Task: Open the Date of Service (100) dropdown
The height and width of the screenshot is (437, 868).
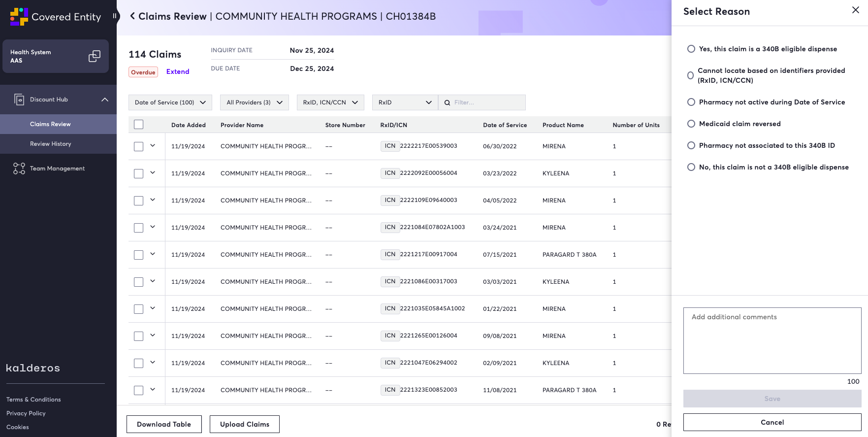Action: (x=170, y=102)
